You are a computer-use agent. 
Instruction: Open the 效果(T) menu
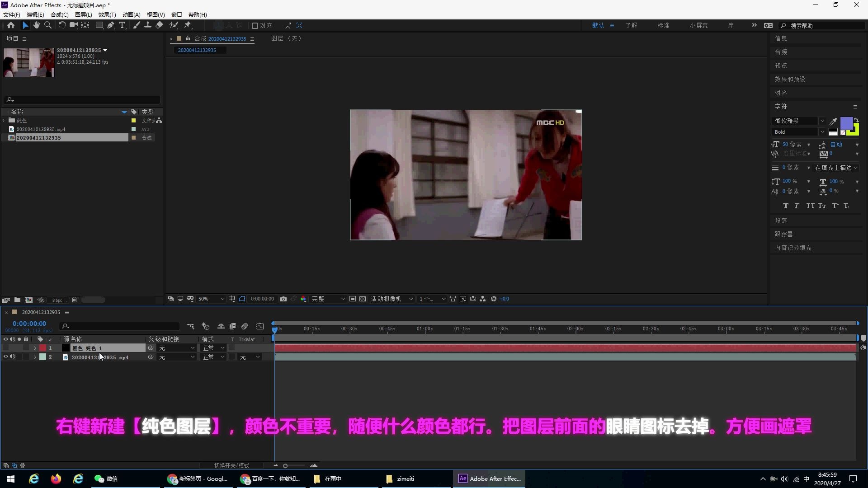pos(107,15)
